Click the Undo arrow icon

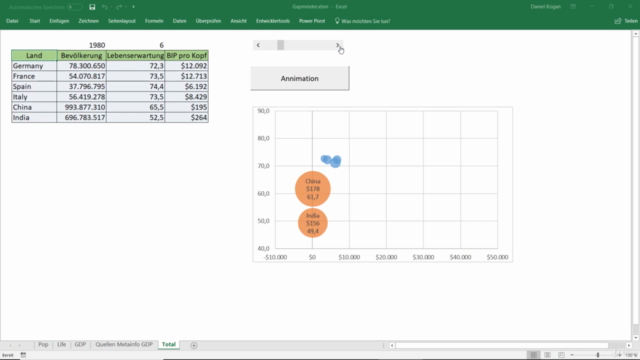point(104,7)
